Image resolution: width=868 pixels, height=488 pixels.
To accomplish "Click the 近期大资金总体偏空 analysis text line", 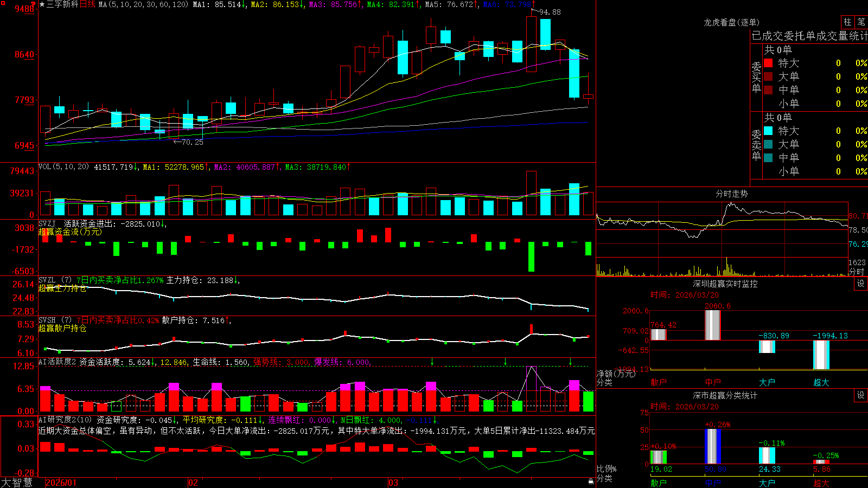I will [x=316, y=431].
